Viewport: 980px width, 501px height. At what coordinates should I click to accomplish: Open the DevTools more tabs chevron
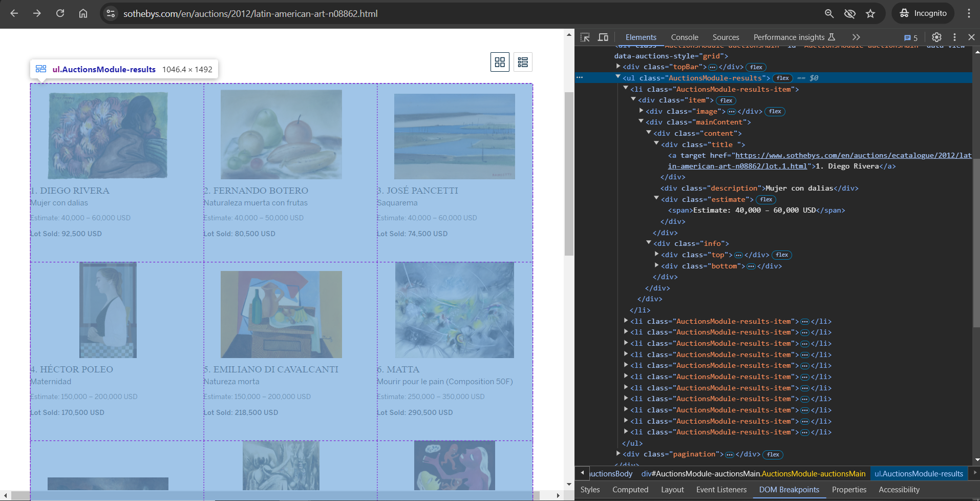click(x=856, y=37)
